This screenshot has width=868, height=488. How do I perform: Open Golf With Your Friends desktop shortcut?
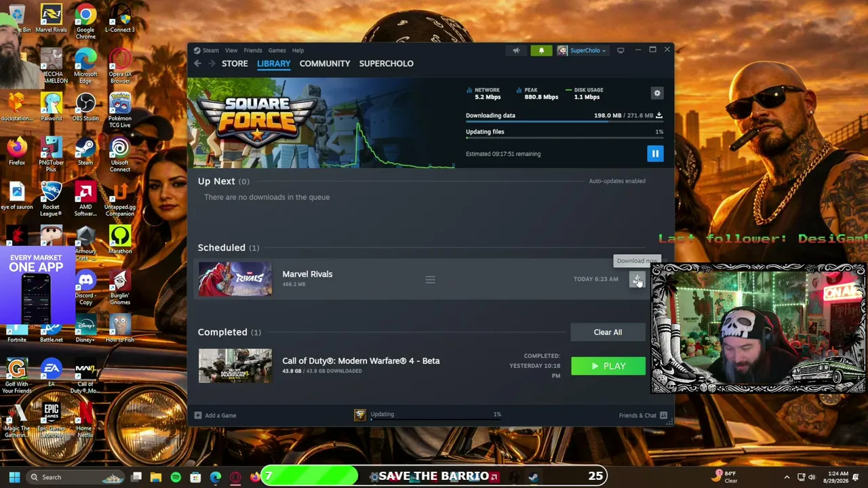tap(17, 375)
